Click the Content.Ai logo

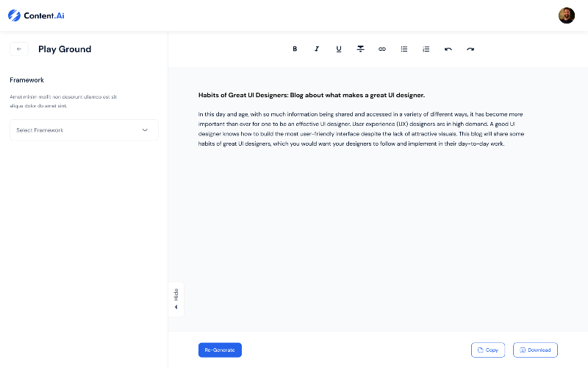coord(36,15)
